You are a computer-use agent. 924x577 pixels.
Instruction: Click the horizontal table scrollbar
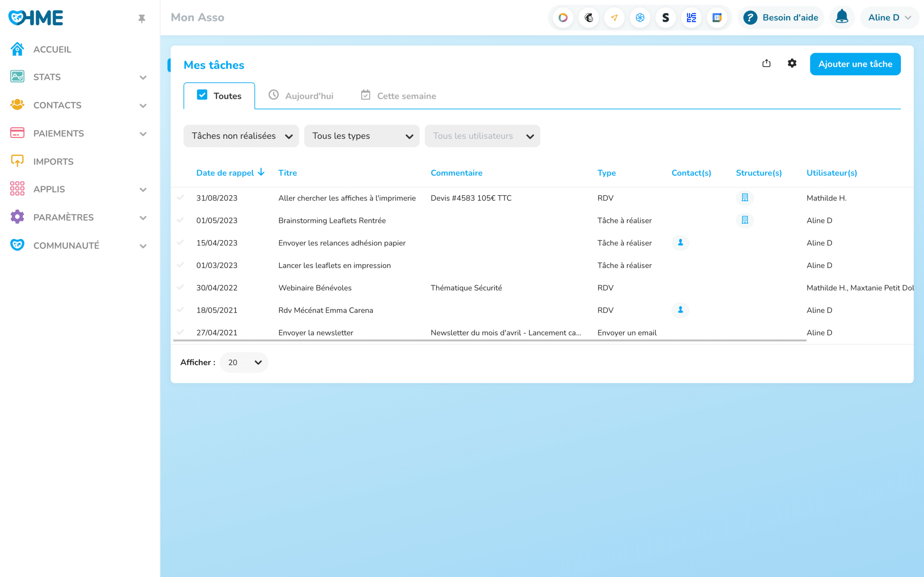coord(489,340)
